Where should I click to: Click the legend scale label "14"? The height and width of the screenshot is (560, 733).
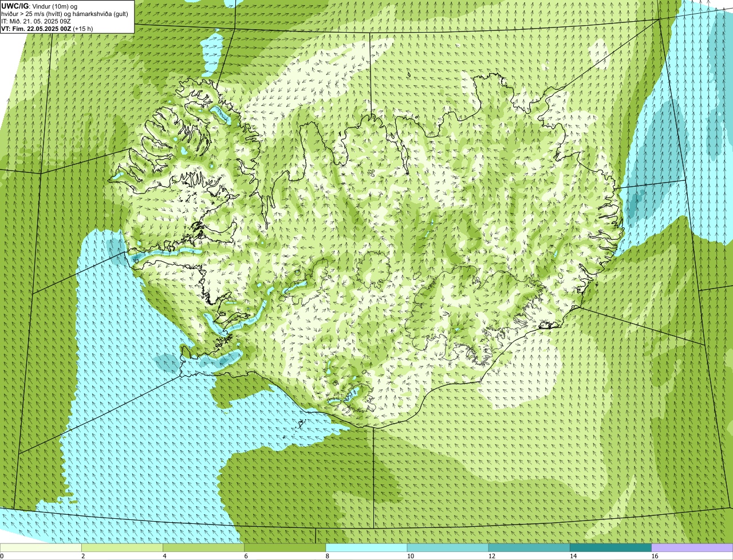pyautogui.click(x=573, y=556)
